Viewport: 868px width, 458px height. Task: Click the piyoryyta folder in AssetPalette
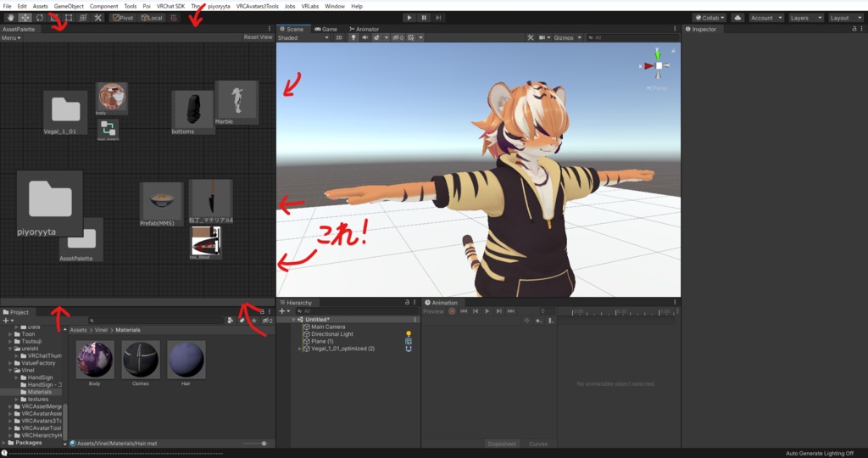click(50, 204)
